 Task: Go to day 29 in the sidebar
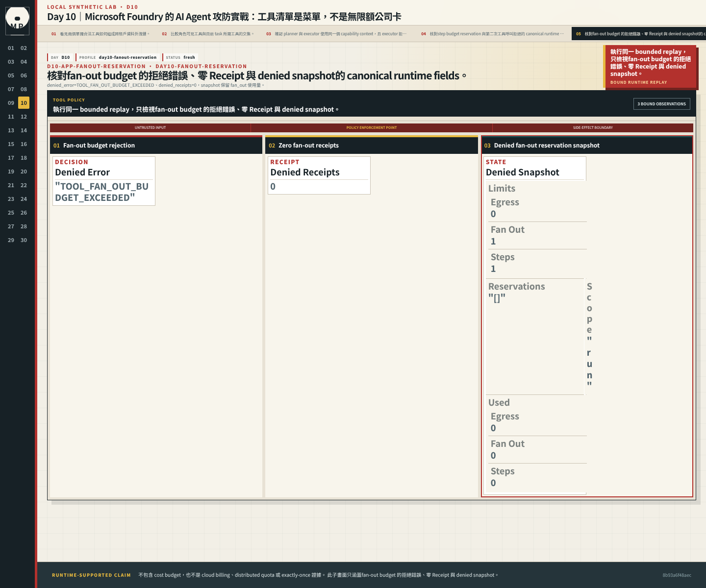point(11,240)
